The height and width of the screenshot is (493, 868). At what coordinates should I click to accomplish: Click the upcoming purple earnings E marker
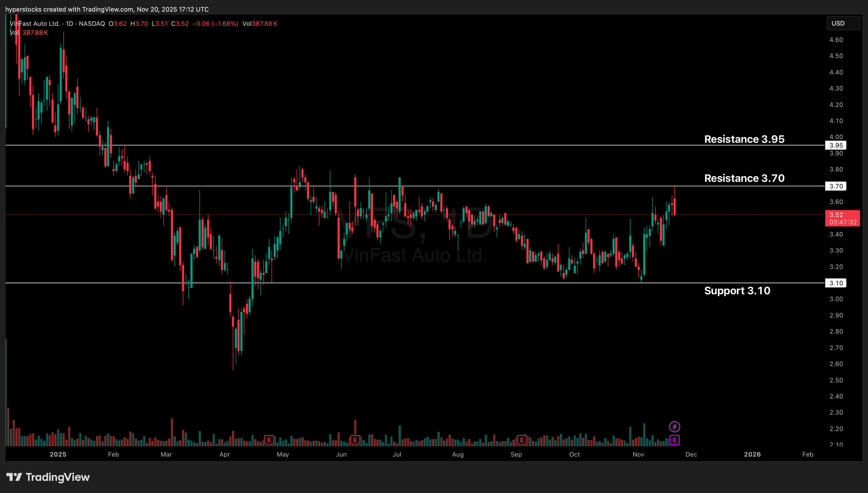point(674,440)
